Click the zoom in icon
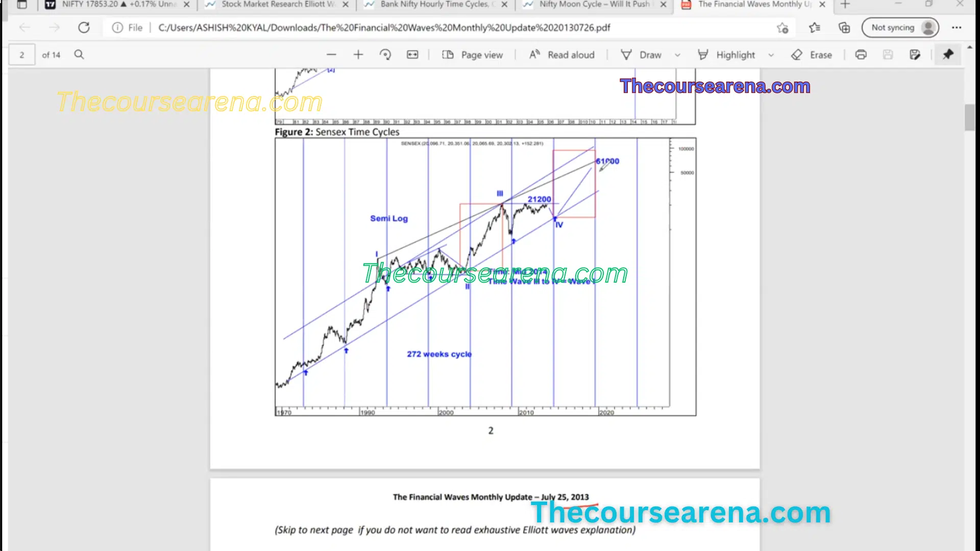The width and height of the screenshot is (980, 551). (357, 55)
